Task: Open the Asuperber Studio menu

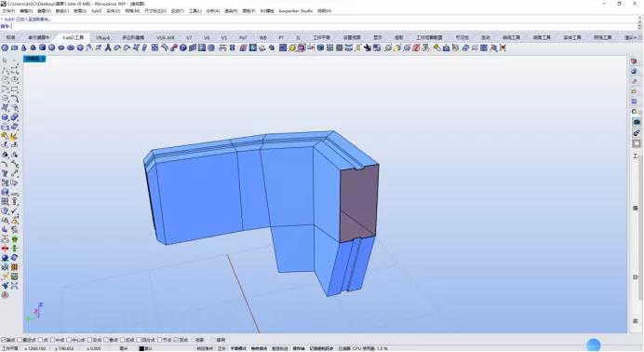Action: pyautogui.click(x=295, y=11)
